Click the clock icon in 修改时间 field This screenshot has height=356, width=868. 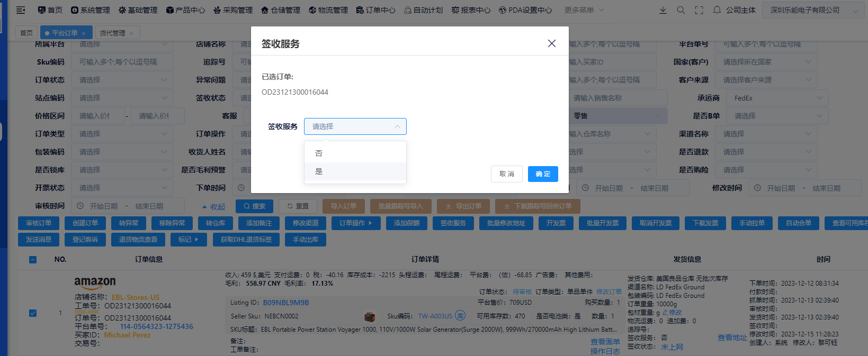coord(758,188)
